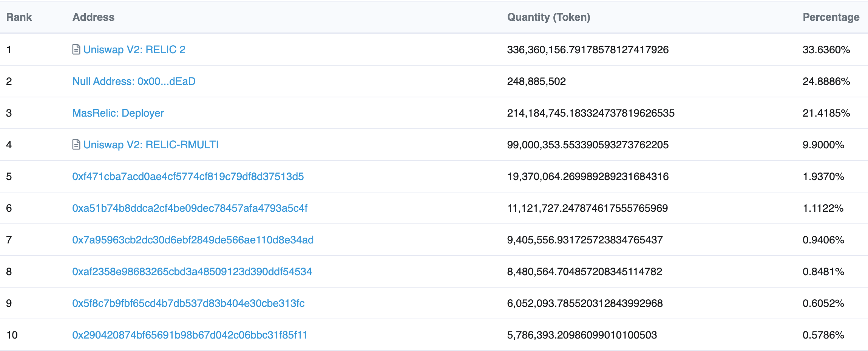Open address starting with 0xf471cba7

[188, 176]
